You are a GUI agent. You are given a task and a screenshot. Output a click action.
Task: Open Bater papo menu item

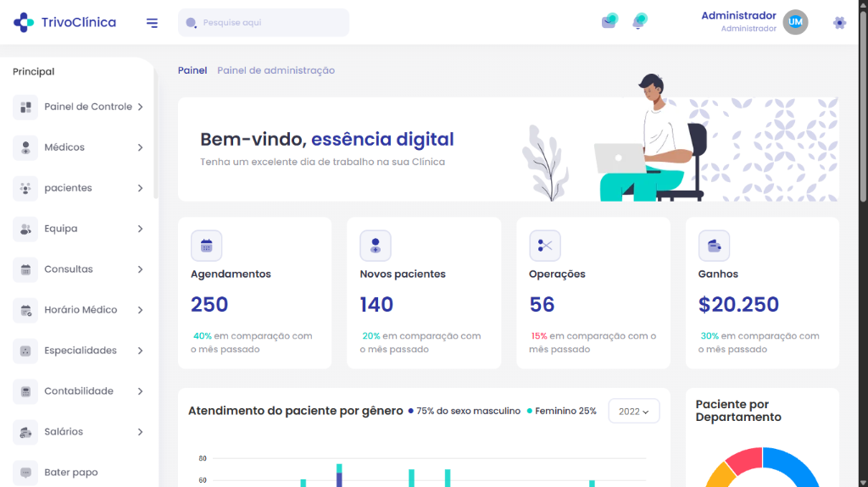[79, 473]
